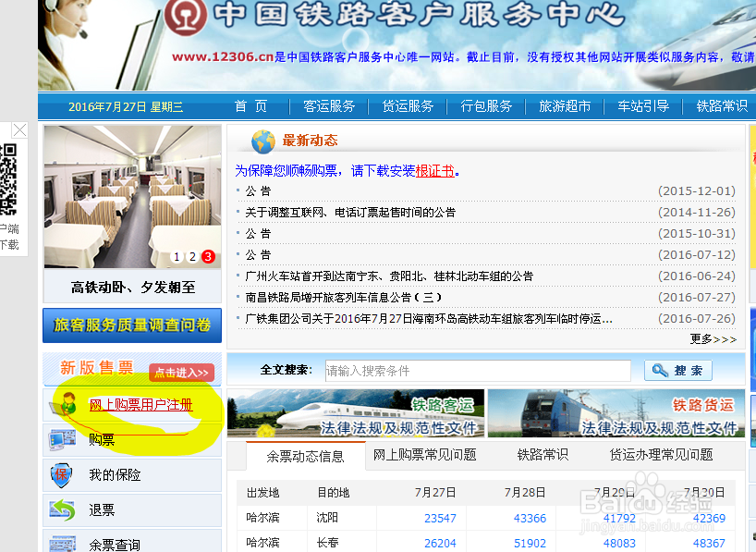The width and height of the screenshot is (756, 552).
Task: Click the globe icon beside 最新动态
Action: point(262,141)
